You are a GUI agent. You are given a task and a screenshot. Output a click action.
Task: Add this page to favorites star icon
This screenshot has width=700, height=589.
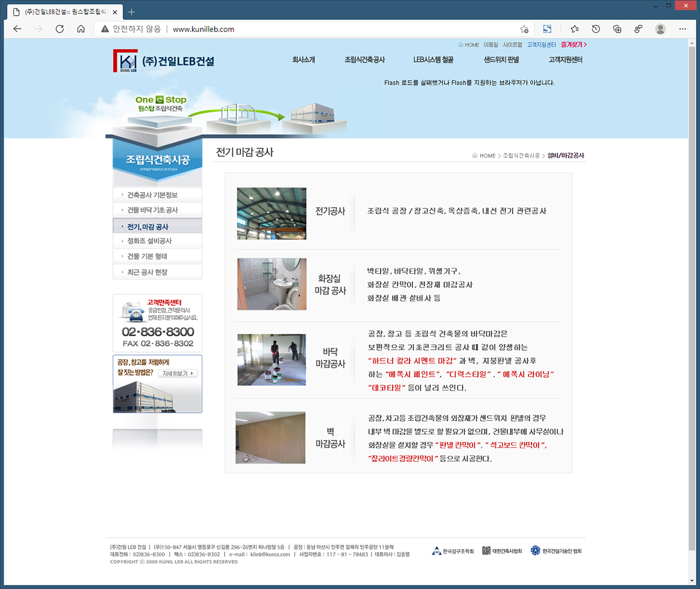524,29
